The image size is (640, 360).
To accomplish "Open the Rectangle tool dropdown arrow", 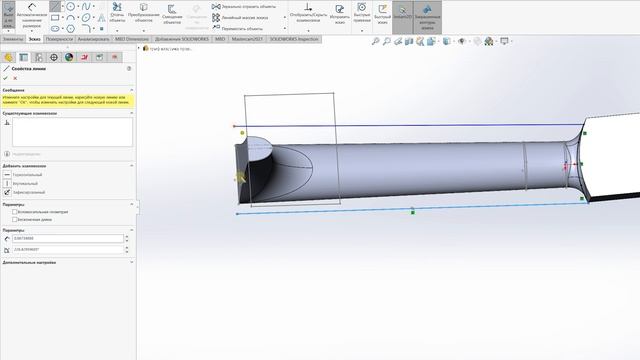I will [x=62, y=18].
